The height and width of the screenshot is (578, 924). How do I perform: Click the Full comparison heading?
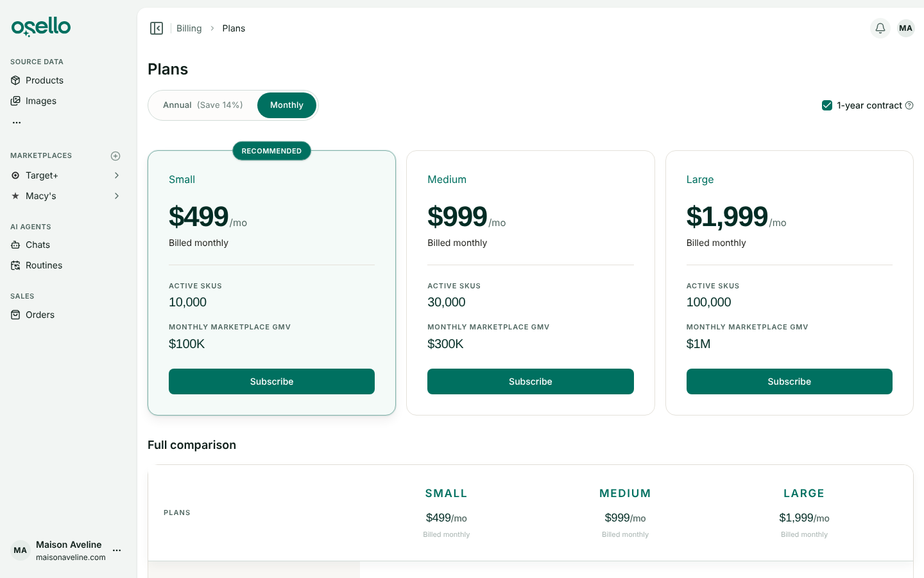[x=192, y=445]
